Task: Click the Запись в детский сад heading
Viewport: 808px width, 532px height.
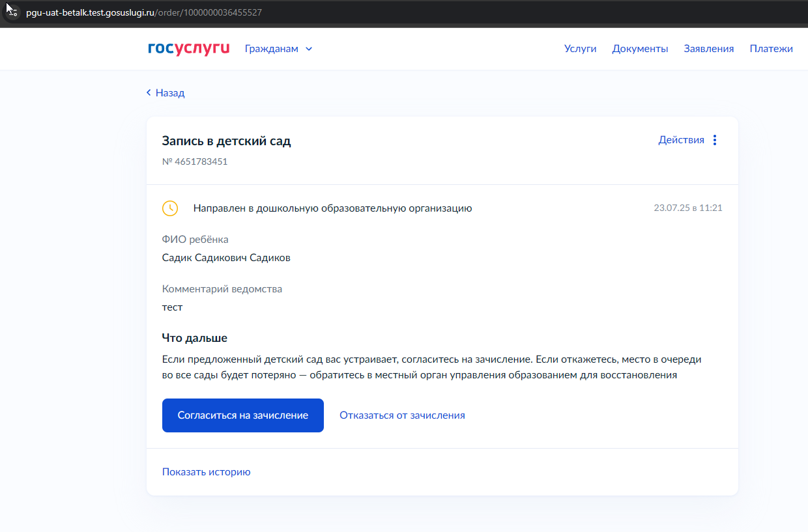Action: [227, 141]
